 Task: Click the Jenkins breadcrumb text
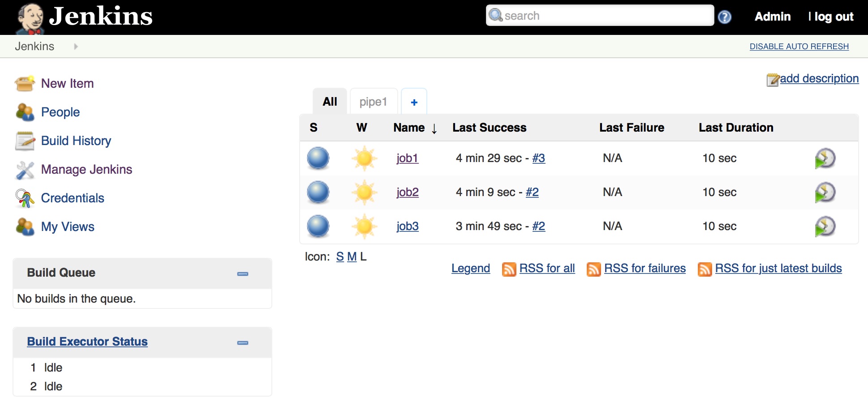pyautogui.click(x=34, y=46)
